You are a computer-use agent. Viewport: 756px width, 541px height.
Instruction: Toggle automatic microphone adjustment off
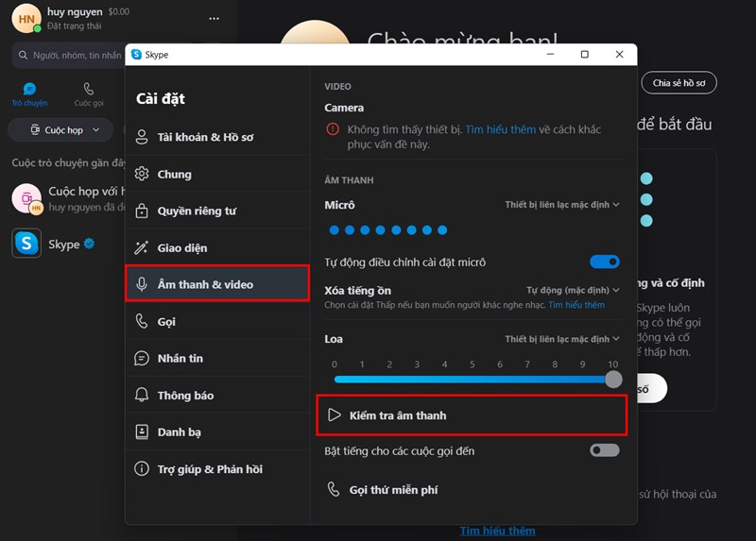(x=605, y=262)
